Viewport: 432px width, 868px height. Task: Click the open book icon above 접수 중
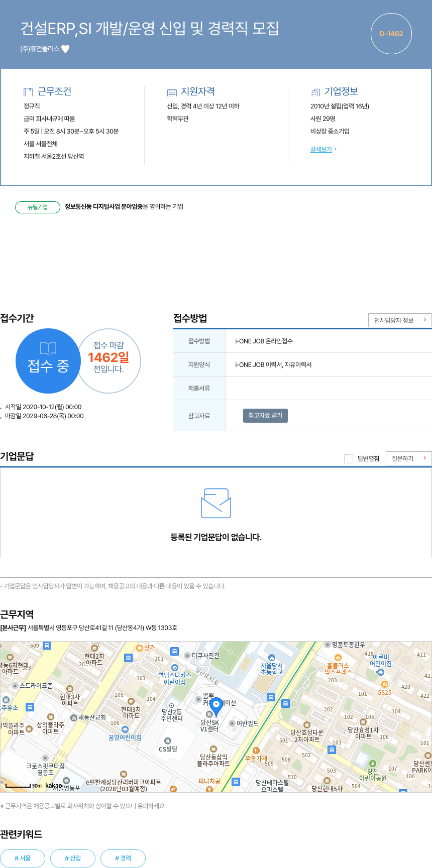click(48, 348)
